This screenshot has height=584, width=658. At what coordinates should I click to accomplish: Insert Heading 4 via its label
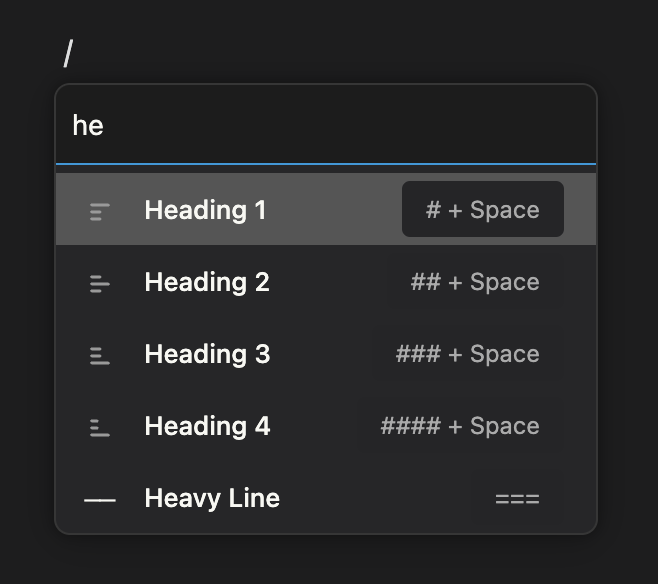click(207, 426)
